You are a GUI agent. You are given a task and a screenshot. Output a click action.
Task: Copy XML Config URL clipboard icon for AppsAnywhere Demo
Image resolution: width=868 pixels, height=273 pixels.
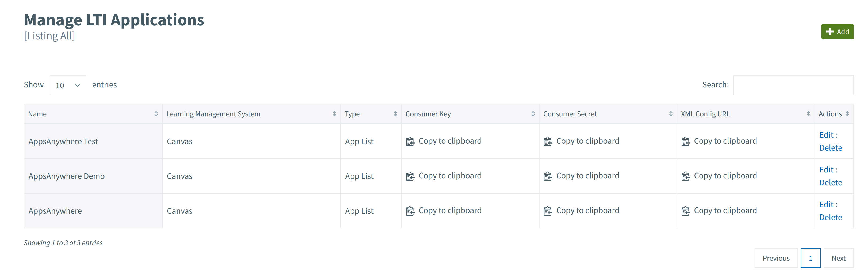coord(686,176)
